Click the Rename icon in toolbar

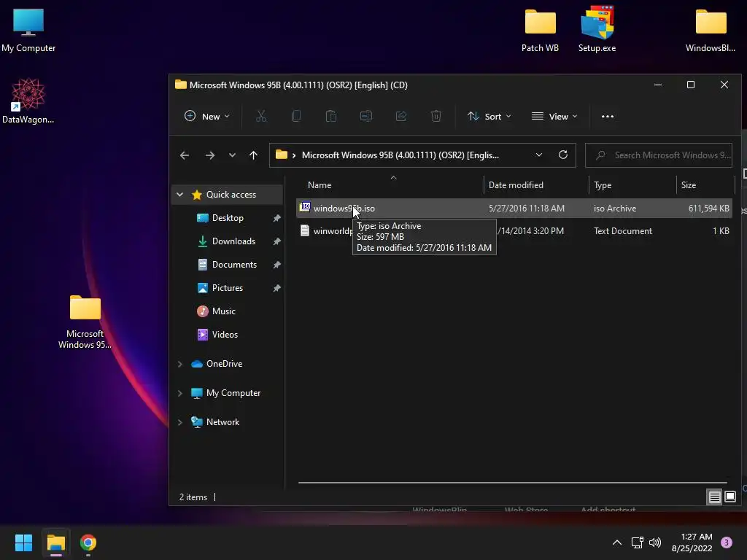point(366,116)
